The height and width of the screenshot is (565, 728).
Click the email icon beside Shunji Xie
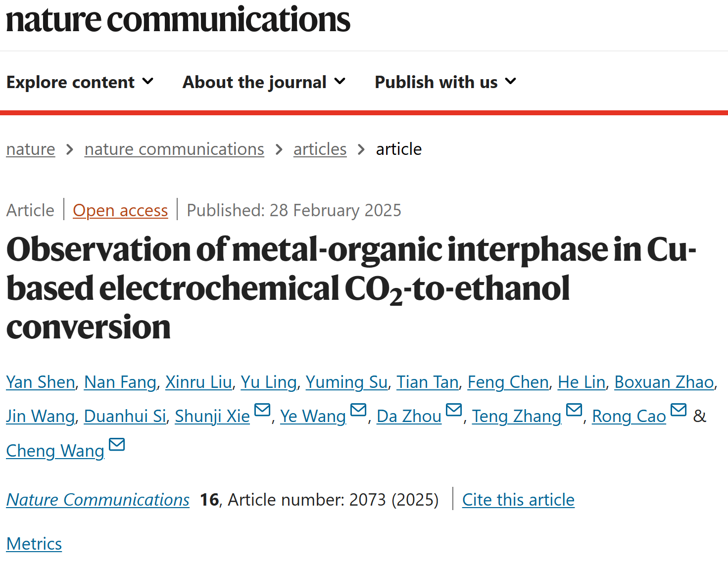pyautogui.click(x=262, y=410)
